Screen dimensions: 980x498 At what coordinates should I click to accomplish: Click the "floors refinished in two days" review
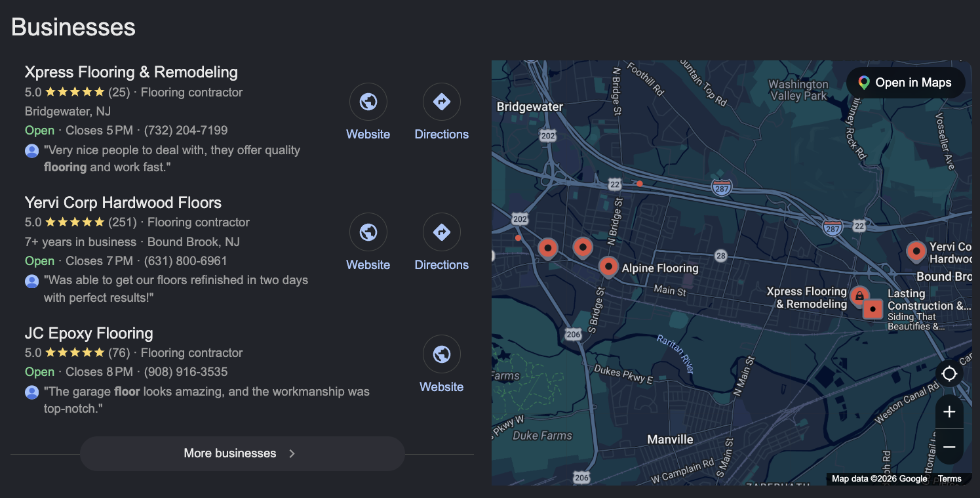click(x=176, y=289)
